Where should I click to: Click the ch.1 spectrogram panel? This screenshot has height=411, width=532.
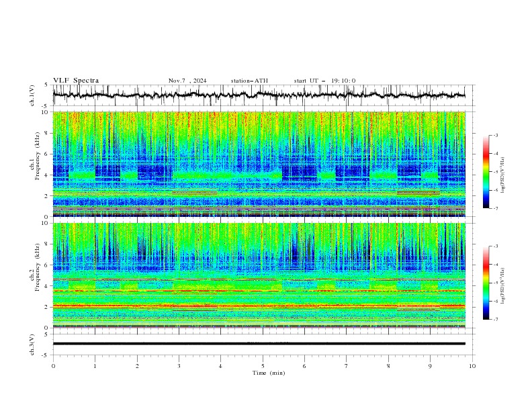(259, 164)
